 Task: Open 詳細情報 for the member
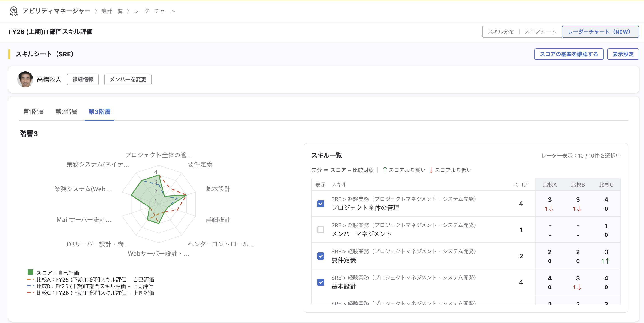pyautogui.click(x=83, y=79)
